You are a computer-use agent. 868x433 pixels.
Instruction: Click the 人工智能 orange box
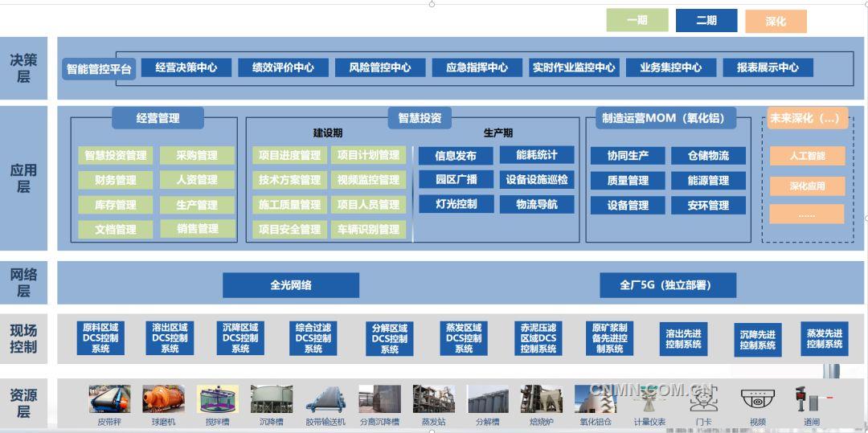pos(807,155)
